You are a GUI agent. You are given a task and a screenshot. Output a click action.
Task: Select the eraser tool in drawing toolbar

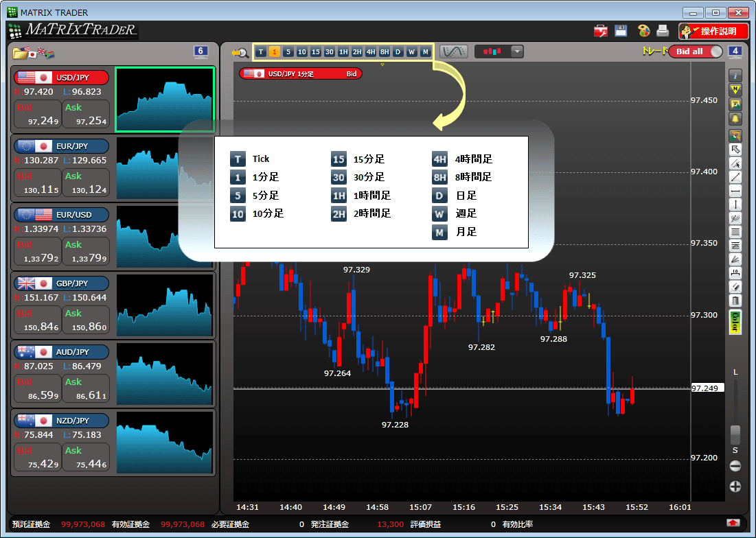pos(735,287)
